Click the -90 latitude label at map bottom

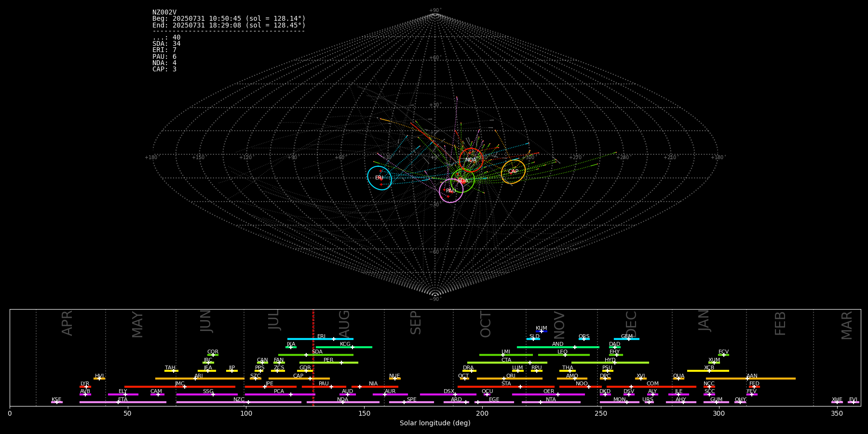coord(434,299)
